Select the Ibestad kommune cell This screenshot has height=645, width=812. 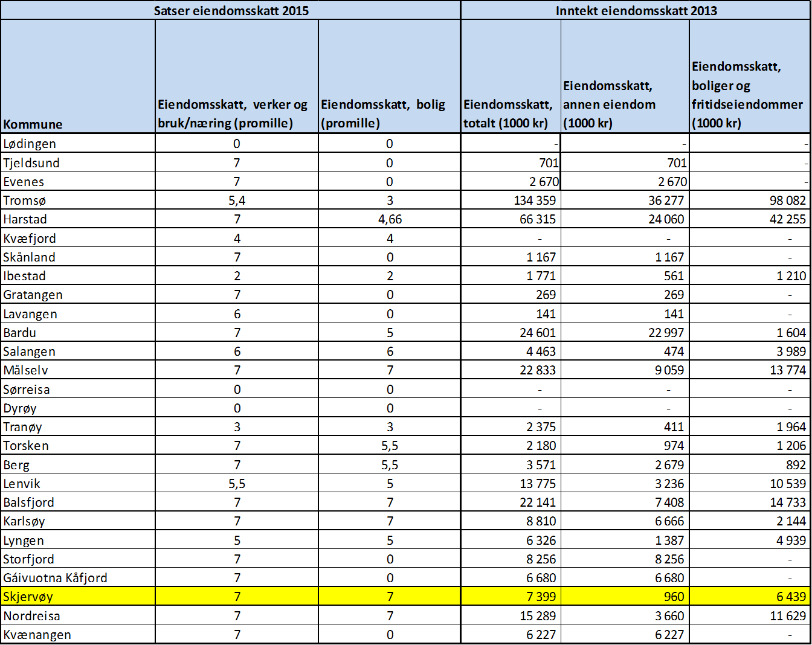point(78,275)
